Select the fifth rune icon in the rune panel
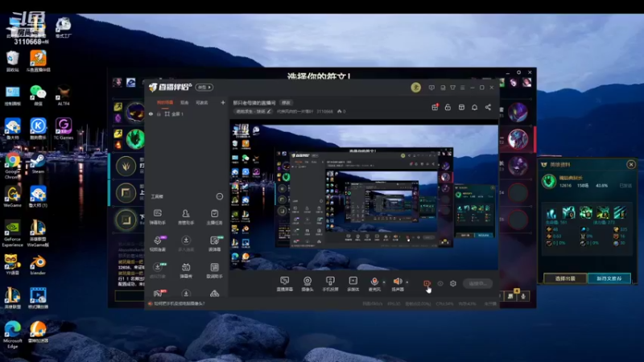Viewport: 644px width, 362px height. coord(620,212)
